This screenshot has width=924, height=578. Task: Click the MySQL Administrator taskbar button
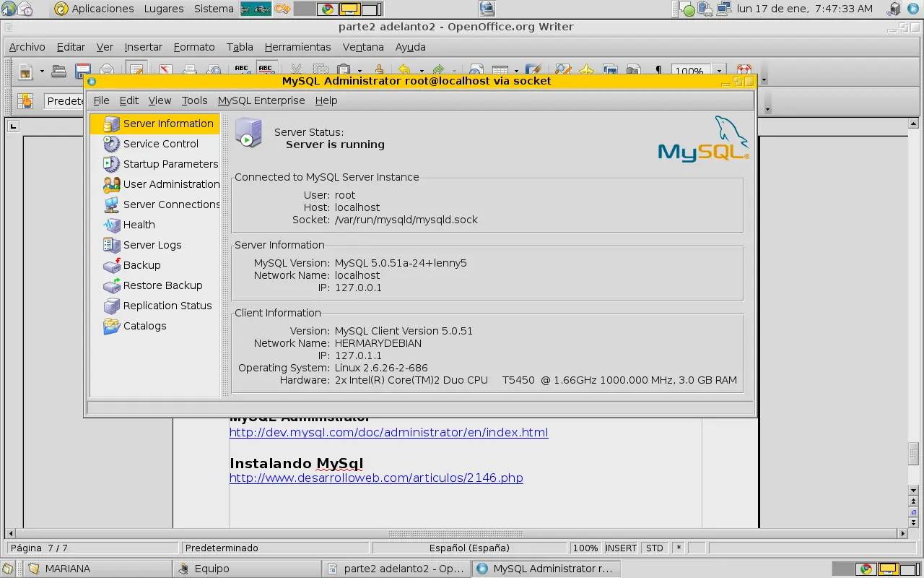546,569
